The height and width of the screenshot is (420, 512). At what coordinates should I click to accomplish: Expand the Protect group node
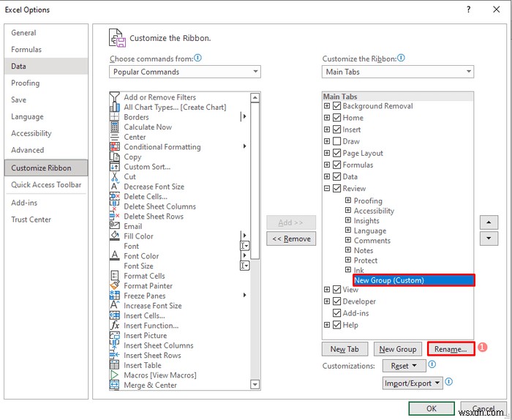[348, 260]
